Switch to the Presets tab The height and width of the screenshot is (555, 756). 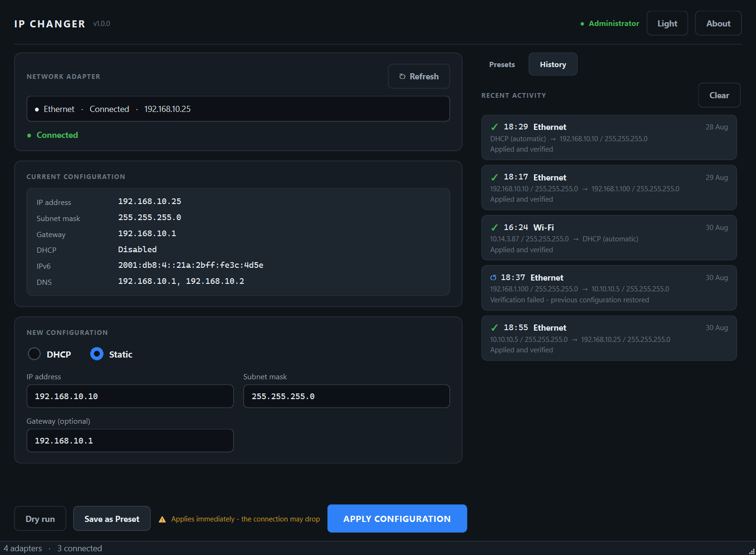click(502, 64)
